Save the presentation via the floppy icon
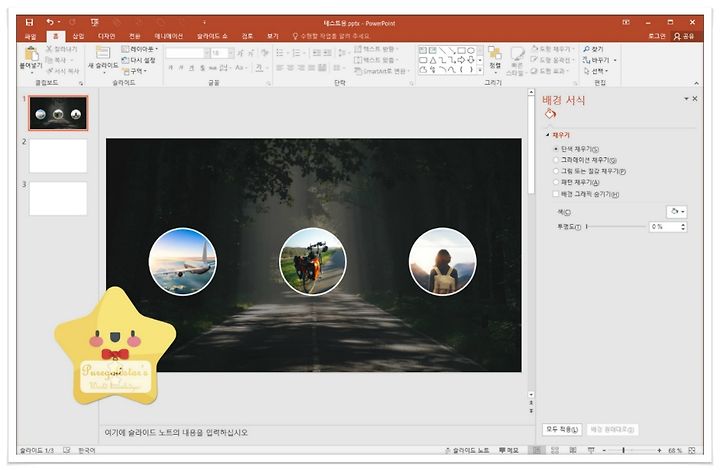This screenshot has width=720, height=470. tap(29, 22)
